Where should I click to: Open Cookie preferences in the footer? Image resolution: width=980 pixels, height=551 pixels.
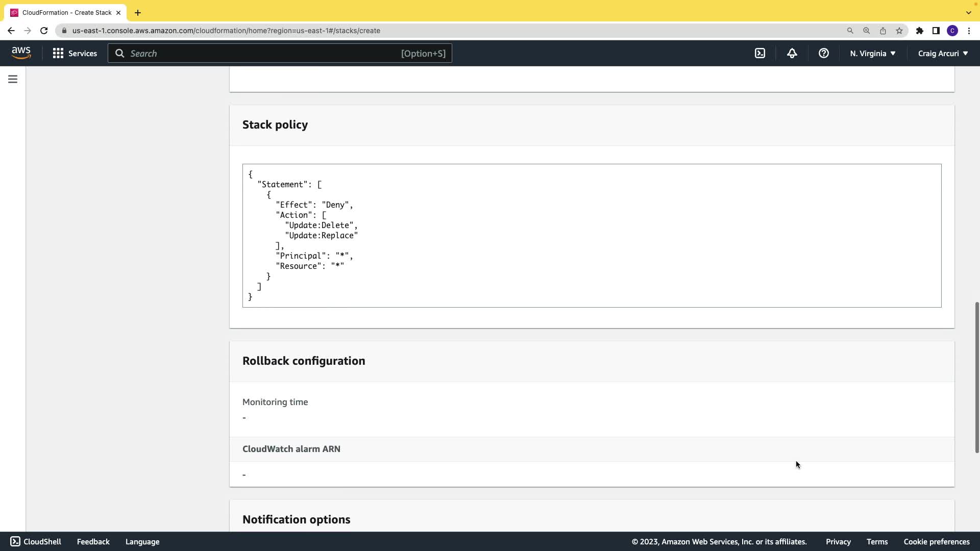(936, 542)
